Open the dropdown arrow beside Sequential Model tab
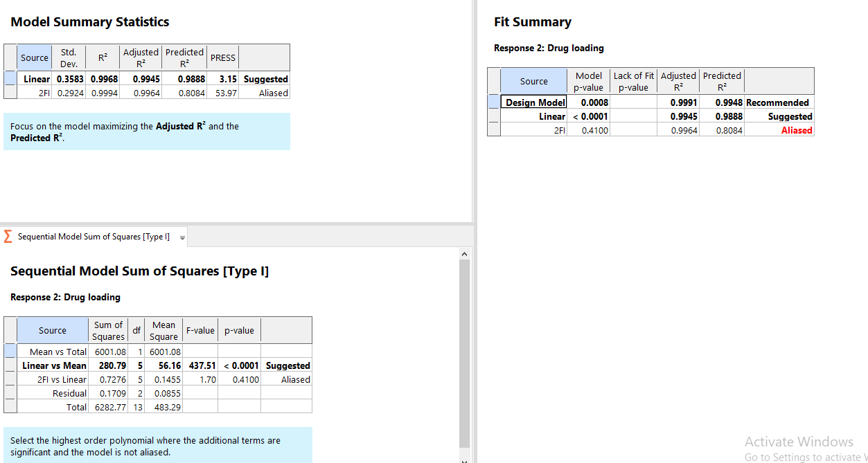Screen dimensions: 868x463 pos(182,237)
